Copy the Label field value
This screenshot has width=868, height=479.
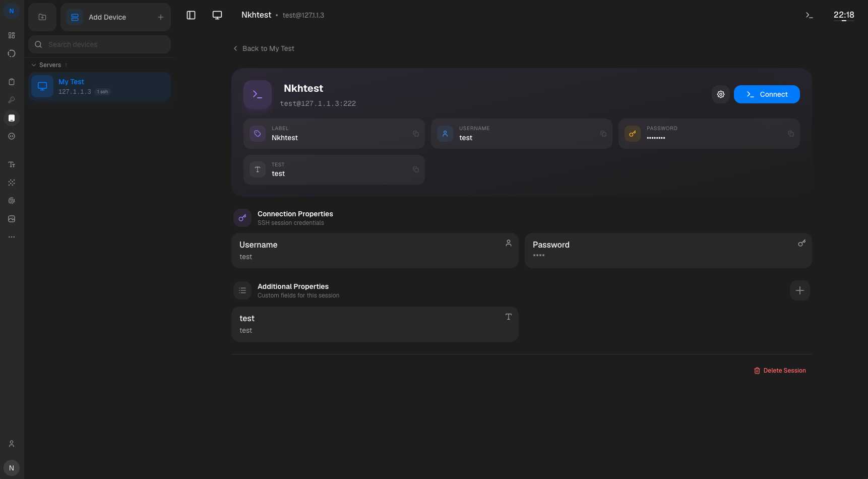(416, 134)
